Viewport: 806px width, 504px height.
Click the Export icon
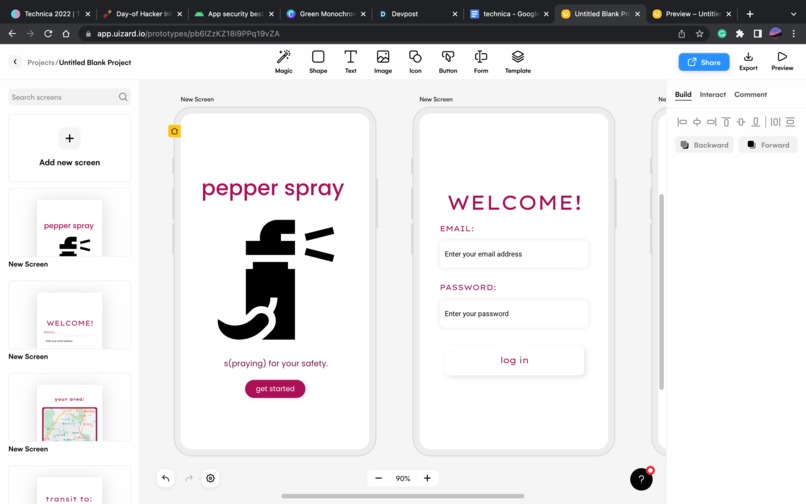(x=748, y=57)
